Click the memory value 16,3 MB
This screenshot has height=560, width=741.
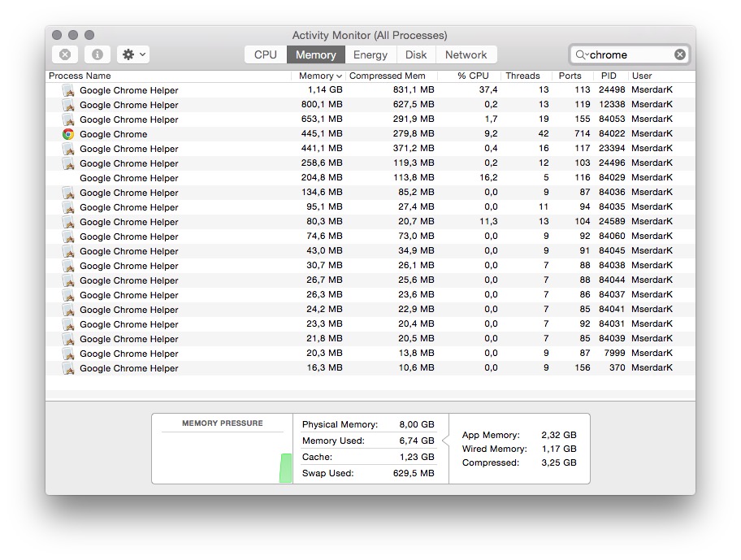coord(325,367)
